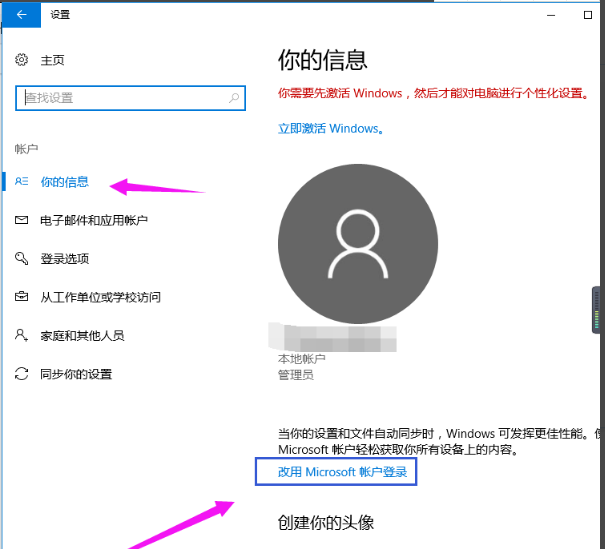Click the gear icon beside 主页
Viewport: 605px width, 549px height.
[x=22, y=61]
